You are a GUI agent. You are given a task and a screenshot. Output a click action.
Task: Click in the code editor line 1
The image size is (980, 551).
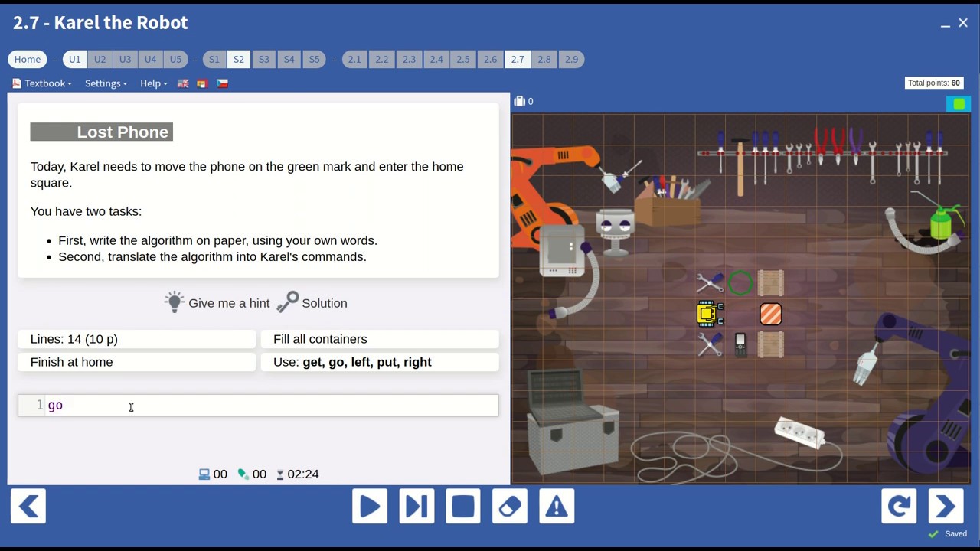click(x=268, y=406)
